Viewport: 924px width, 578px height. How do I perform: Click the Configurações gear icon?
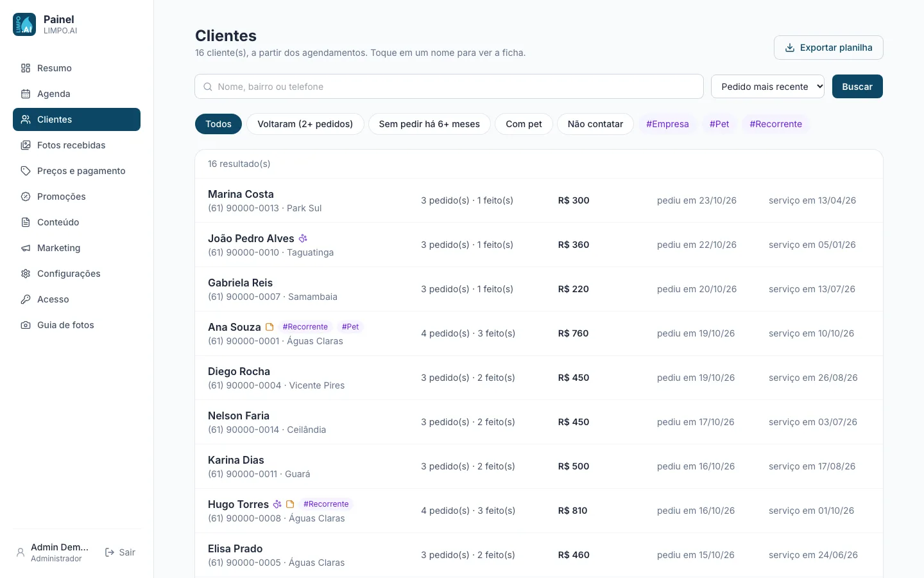point(26,274)
